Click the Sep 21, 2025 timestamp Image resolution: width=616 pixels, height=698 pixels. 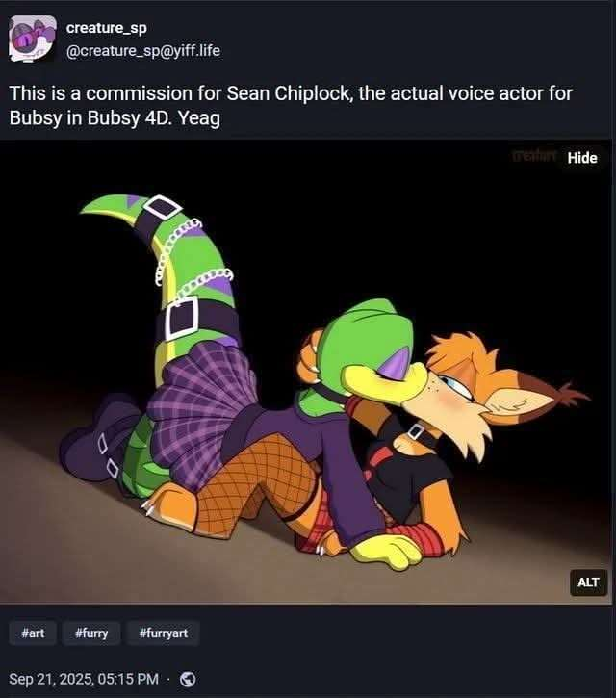click(x=84, y=679)
